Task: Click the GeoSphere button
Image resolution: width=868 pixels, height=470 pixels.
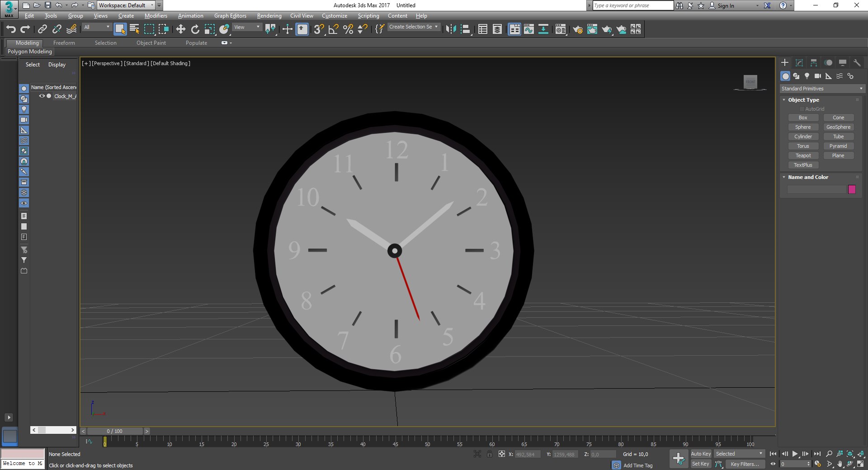Action: coord(839,127)
